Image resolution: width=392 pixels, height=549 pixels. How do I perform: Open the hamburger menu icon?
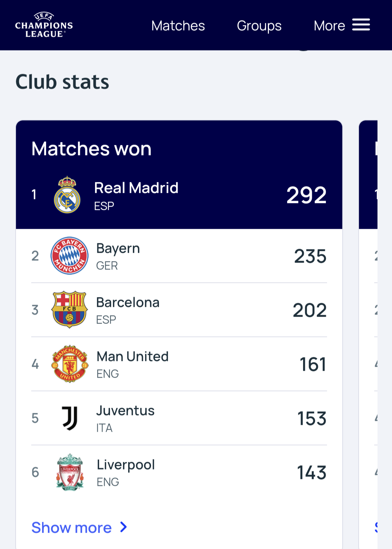pyautogui.click(x=361, y=25)
